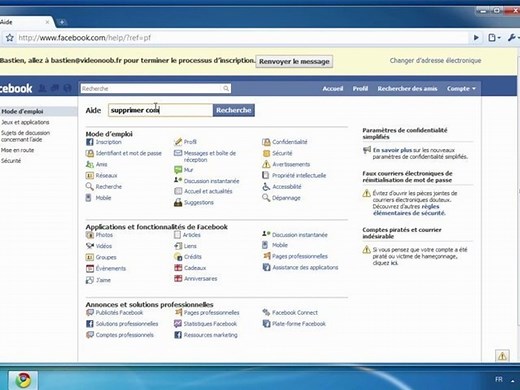The image size is (520, 390).
Task: Click the Crédits coin icon
Action: tap(178, 257)
